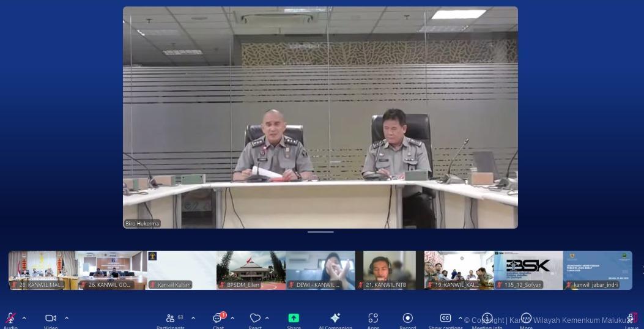Open Meeting info
Image resolution: width=644 pixels, height=329 pixels.
(487, 319)
